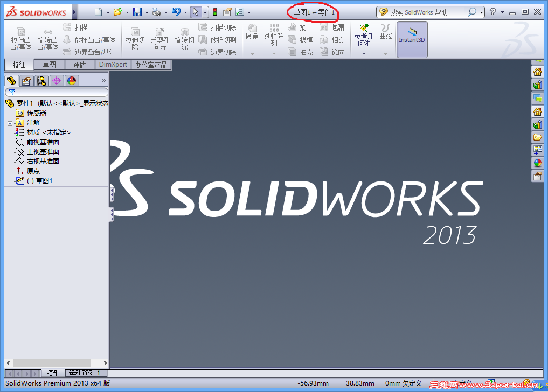Image resolution: width=548 pixels, height=392 pixels.
Task: Click the New document icon
Action: pos(99,12)
